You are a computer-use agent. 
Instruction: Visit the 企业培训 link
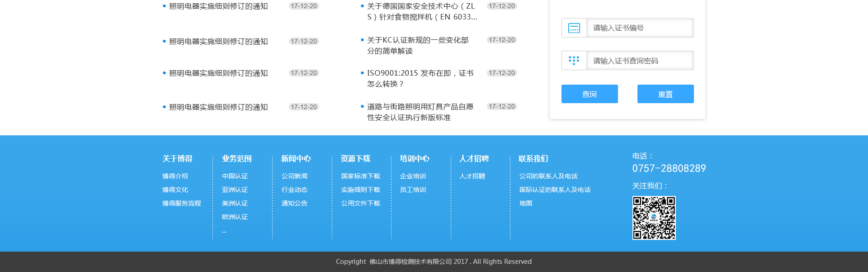pos(413,177)
